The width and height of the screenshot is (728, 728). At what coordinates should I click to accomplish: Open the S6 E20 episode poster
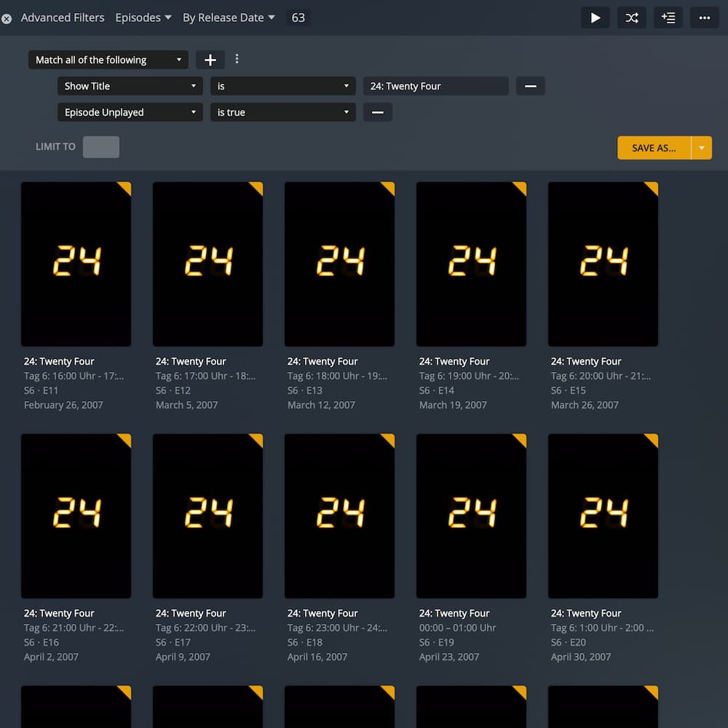point(603,516)
